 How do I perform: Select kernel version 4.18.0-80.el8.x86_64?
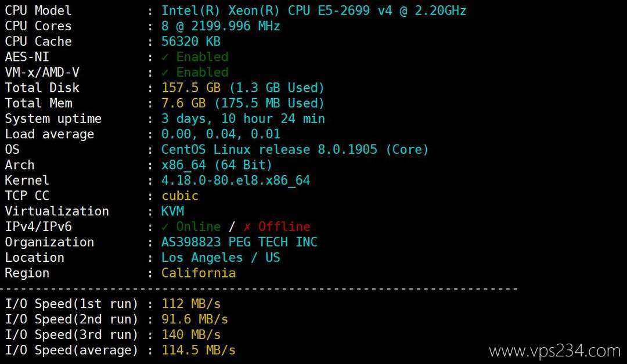point(236,181)
